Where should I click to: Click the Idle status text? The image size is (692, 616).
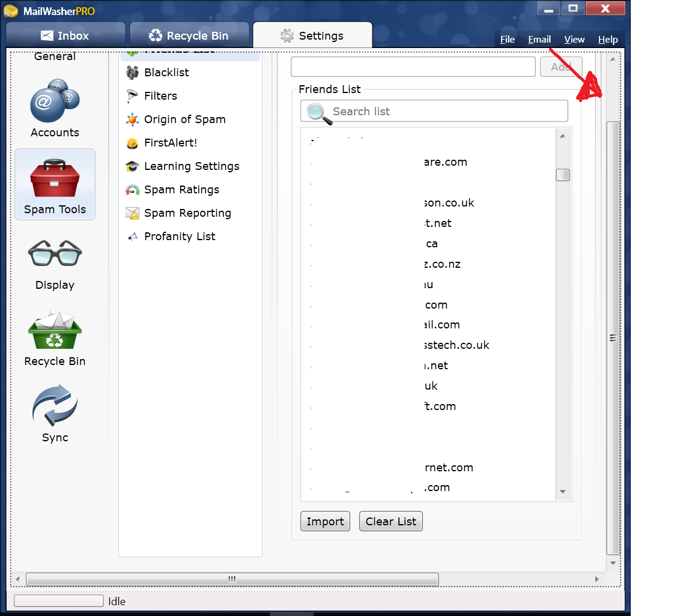pyautogui.click(x=117, y=601)
